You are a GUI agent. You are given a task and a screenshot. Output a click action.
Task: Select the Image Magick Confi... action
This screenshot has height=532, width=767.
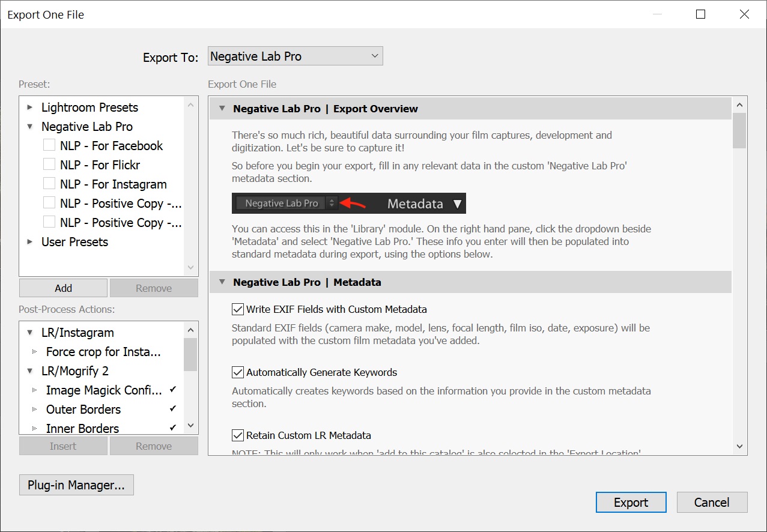[104, 390]
